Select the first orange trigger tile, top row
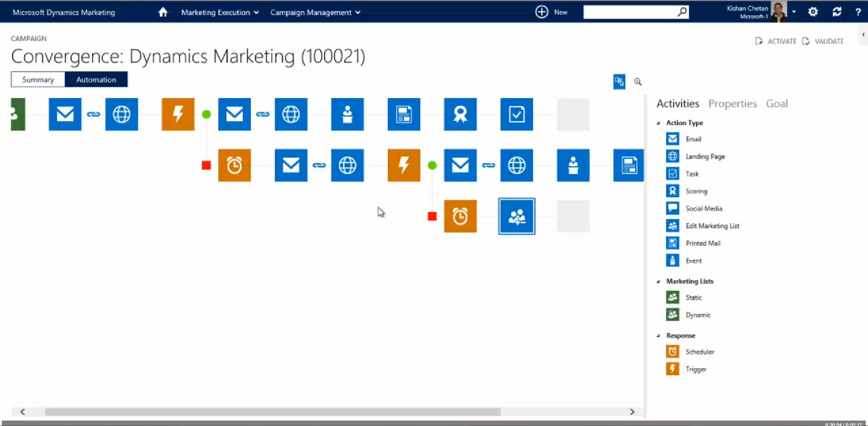 pos(178,115)
